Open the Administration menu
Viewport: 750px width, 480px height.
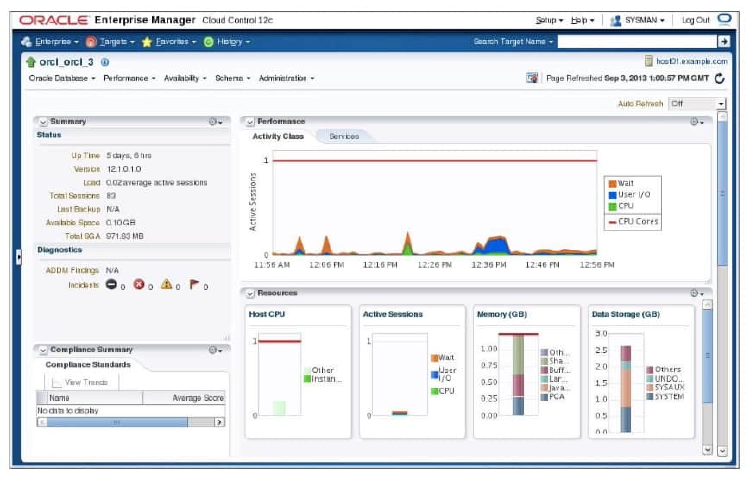[287, 78]
